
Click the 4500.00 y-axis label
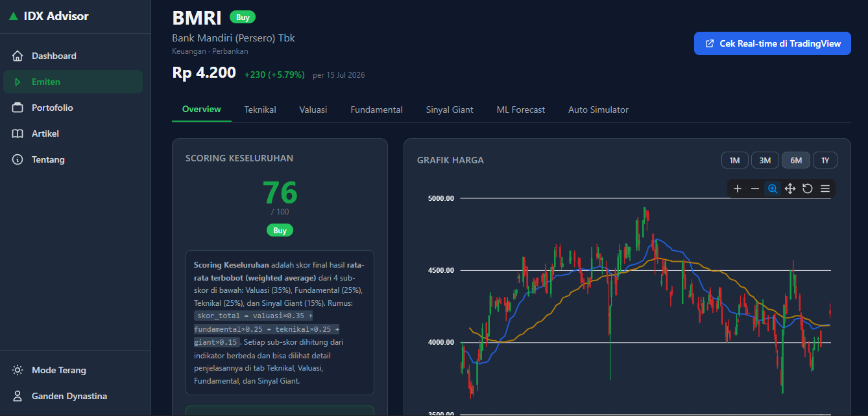(x=440, y=270)
